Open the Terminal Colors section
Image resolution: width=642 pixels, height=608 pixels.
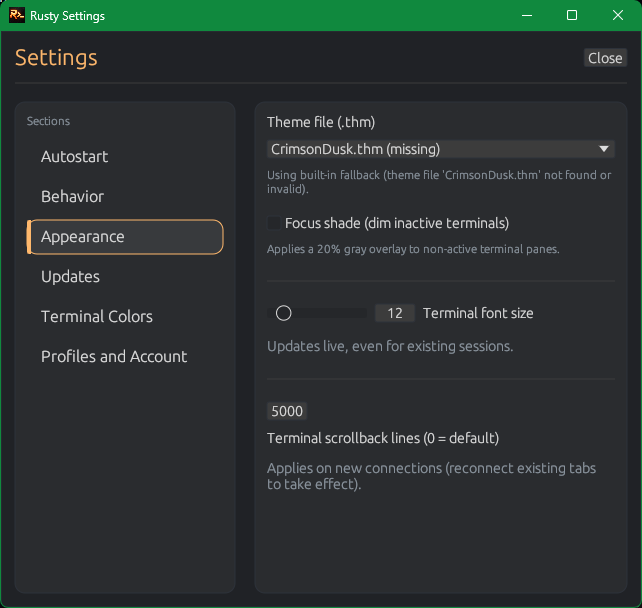(125, 317)
